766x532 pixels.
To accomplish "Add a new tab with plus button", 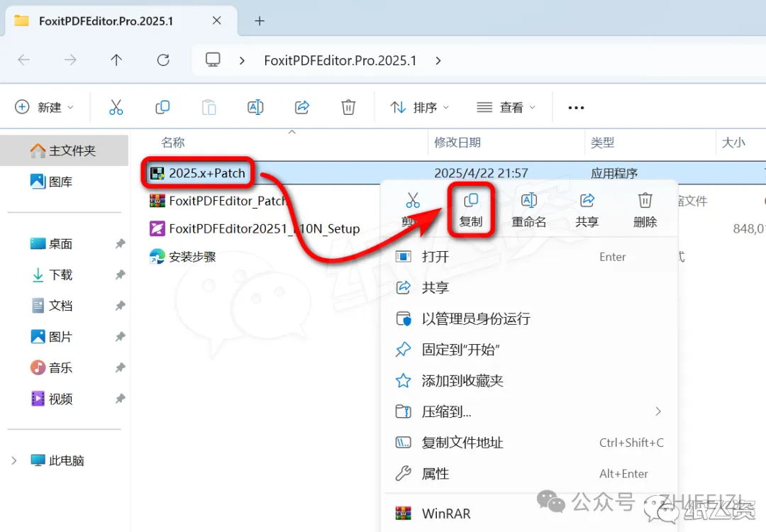I will pyautogui.click(x=260, y=21).
